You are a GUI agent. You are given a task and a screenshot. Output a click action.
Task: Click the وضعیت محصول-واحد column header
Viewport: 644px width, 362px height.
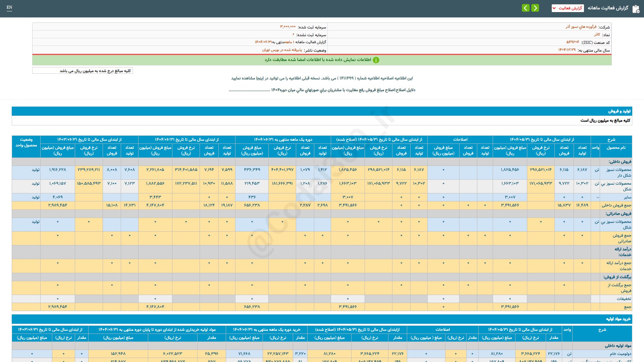coord(26,142)
